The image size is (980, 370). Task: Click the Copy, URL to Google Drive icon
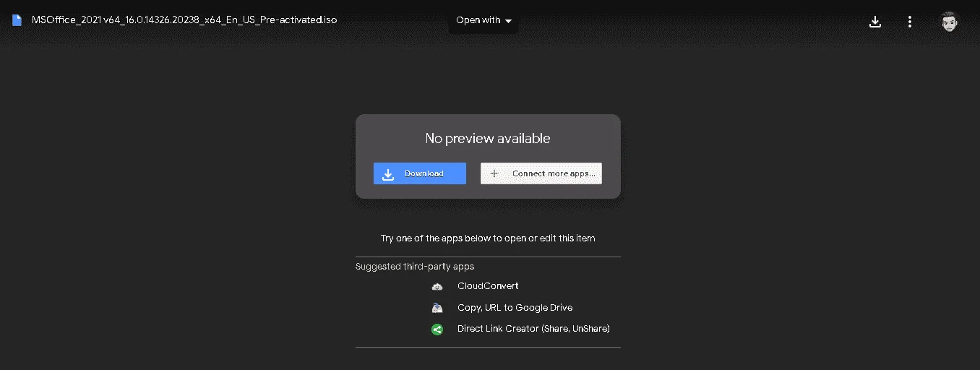point(437,308)
